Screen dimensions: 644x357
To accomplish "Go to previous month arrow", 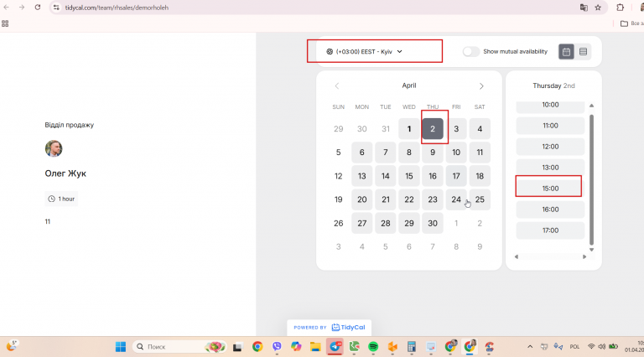I will [x=337, y=85].
